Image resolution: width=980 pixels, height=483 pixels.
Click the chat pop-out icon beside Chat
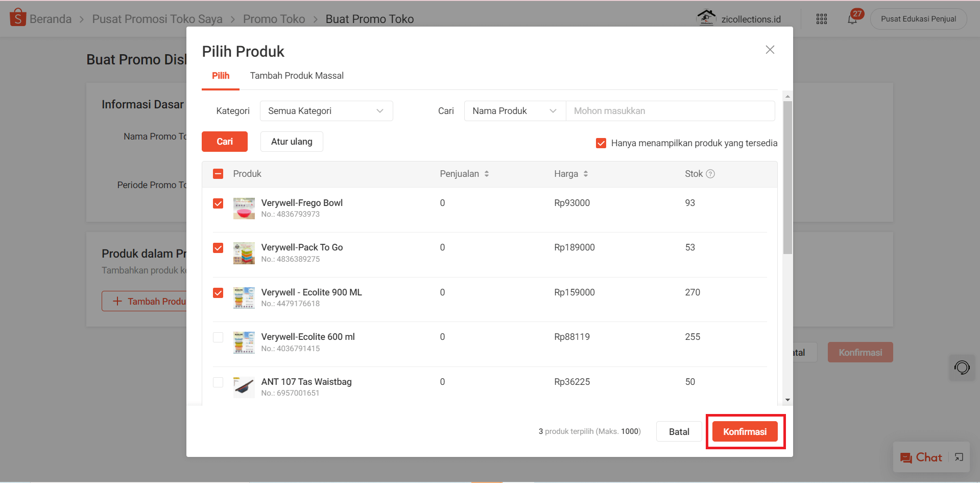pyautogui.click(x=958, y=457)
